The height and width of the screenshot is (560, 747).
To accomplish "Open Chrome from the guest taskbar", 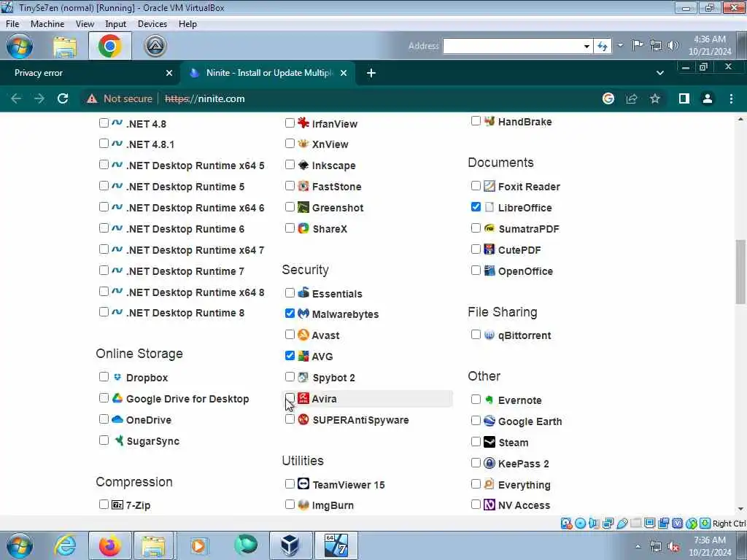I will [x=110, y=46].
